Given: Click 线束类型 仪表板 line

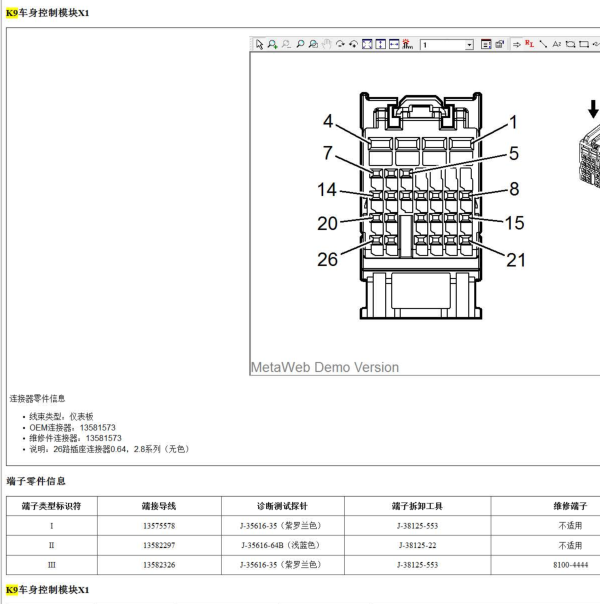Looking at the screenshot, I should coord(61,416).
